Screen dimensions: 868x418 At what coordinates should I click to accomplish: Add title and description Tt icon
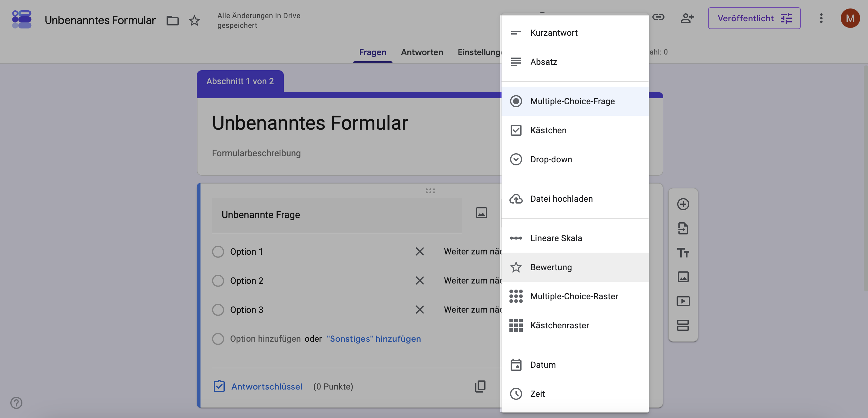683,253
